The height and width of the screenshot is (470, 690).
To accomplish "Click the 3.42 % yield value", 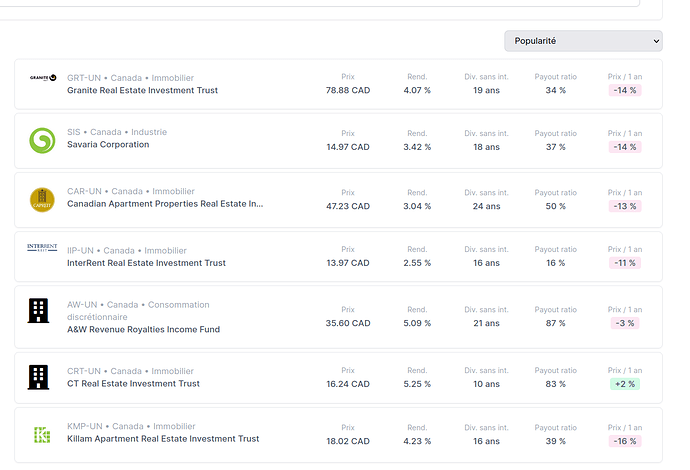I will [417, 147].
